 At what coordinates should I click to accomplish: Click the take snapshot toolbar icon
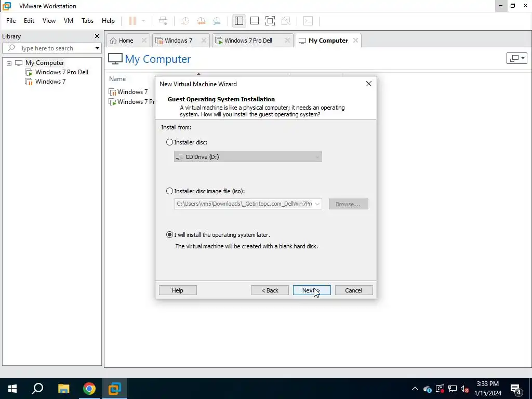point(185,21)
